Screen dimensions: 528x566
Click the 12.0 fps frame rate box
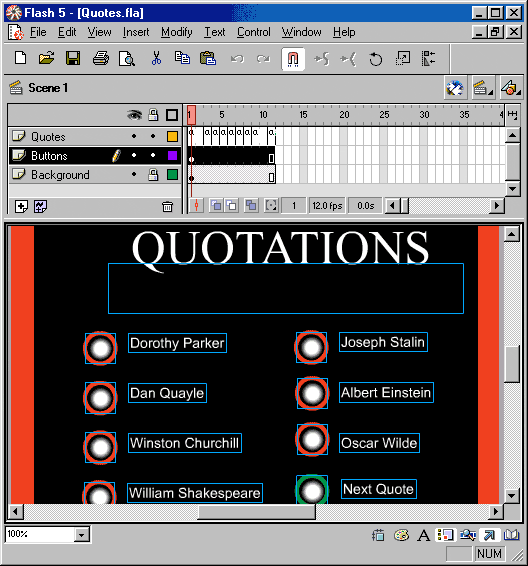tap(327, 206)
